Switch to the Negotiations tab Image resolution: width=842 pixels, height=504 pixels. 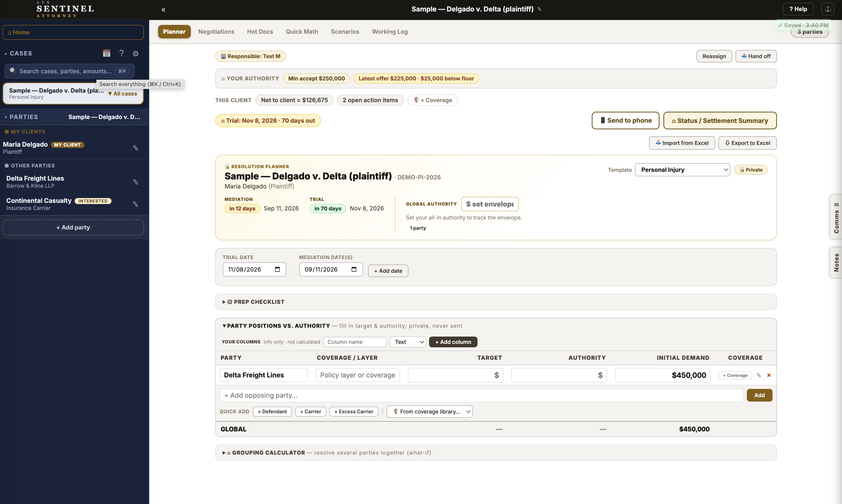tap(216, 32)
